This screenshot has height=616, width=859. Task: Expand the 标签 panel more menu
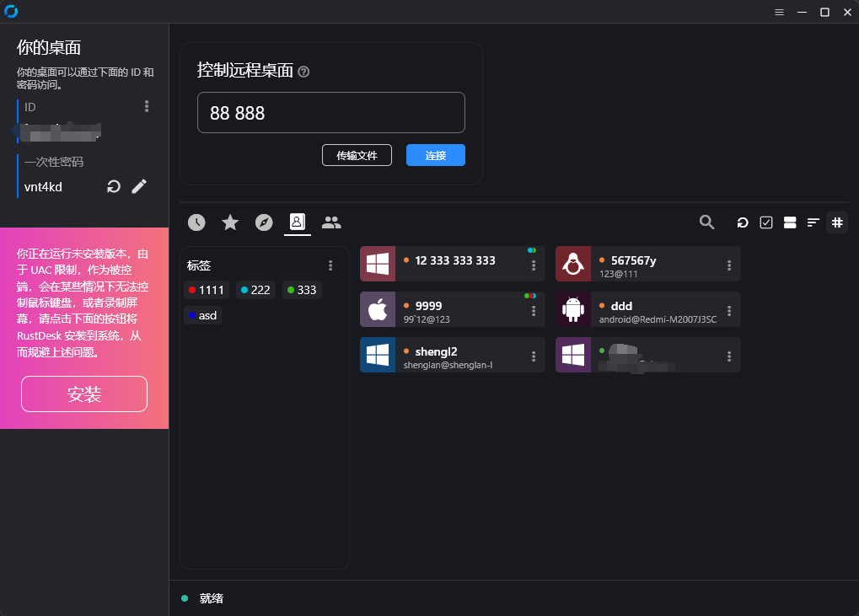pyautogui.click(x=330, y=265)
